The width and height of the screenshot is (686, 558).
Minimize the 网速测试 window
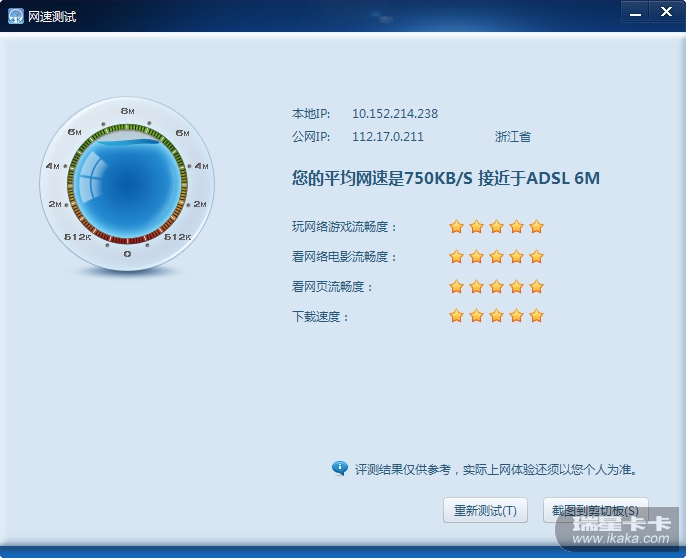(635, 13)
